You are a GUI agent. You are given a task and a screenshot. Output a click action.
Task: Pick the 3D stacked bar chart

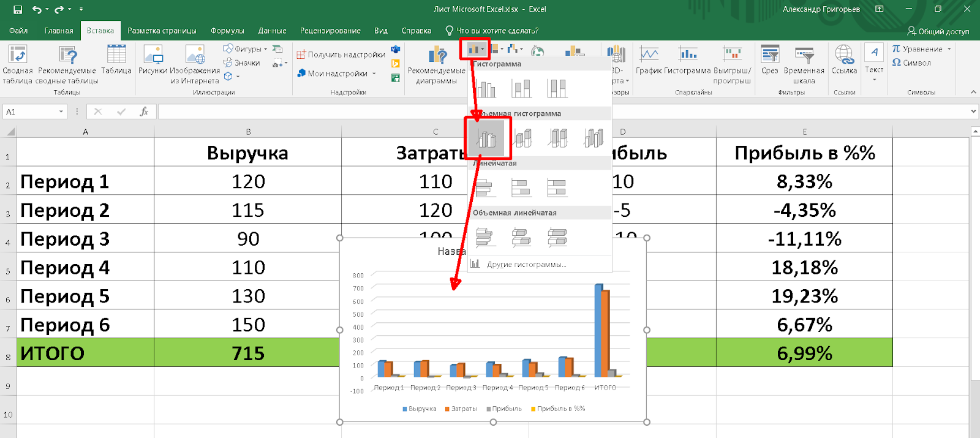(x=522, y=237)
